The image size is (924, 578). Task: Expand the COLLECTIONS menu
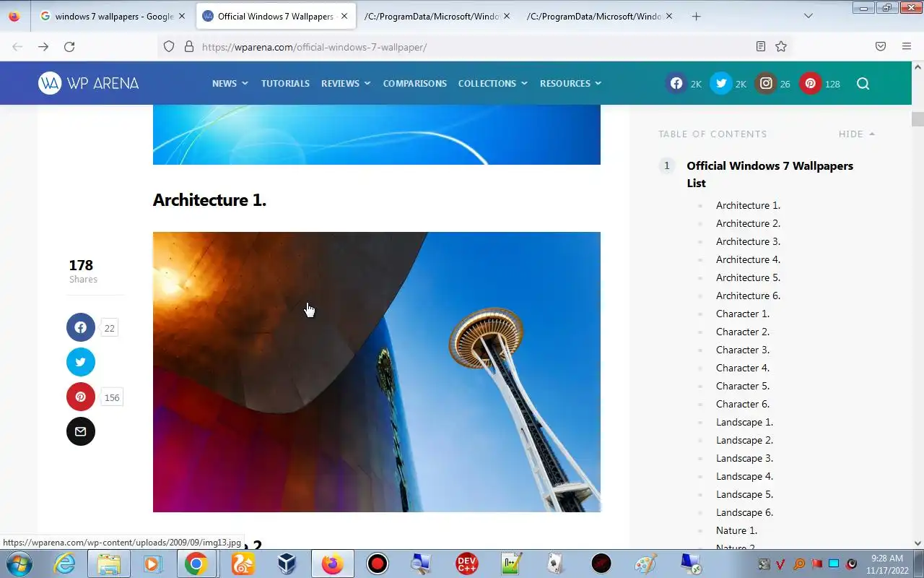(492, 83)
